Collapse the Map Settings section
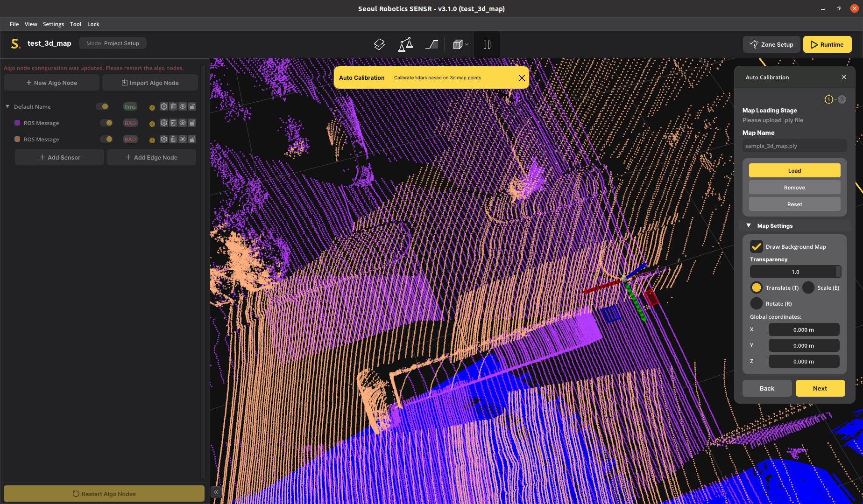The image size is (863, 504). pyautogui.click(x=749, y=225)
